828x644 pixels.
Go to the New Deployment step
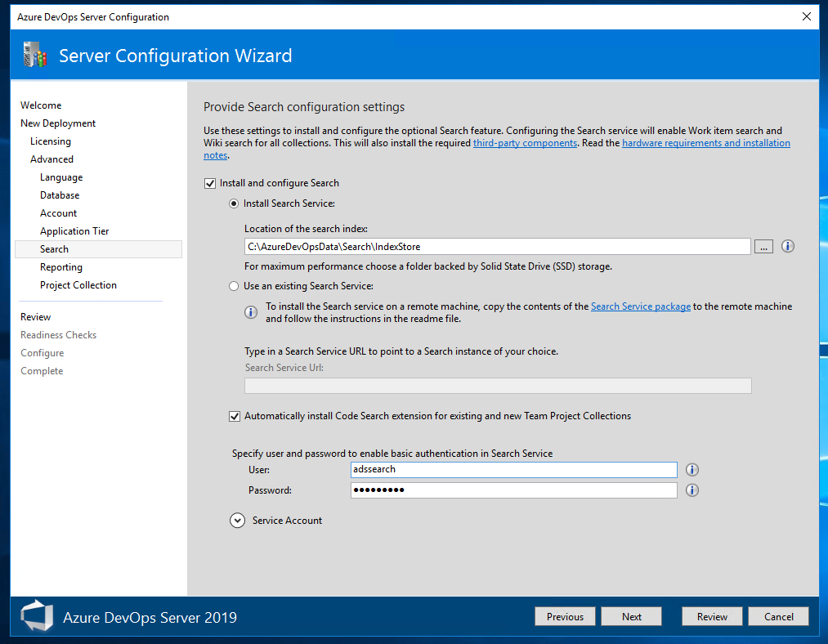58,123
